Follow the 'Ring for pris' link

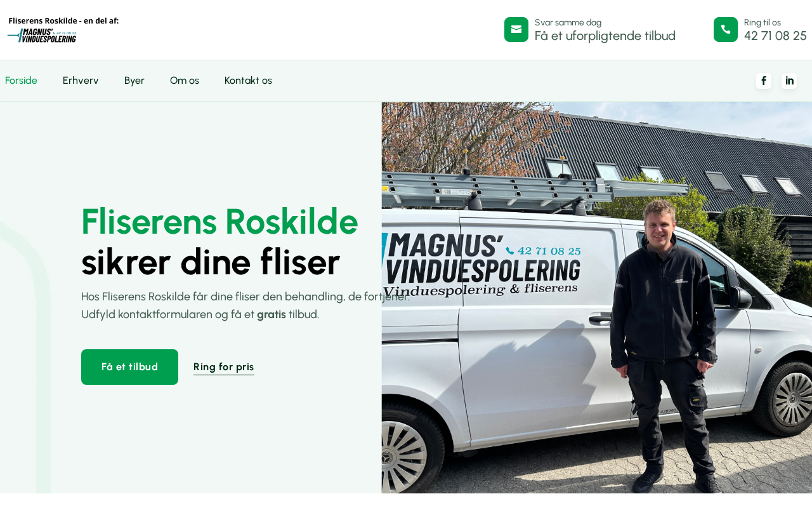224,367
